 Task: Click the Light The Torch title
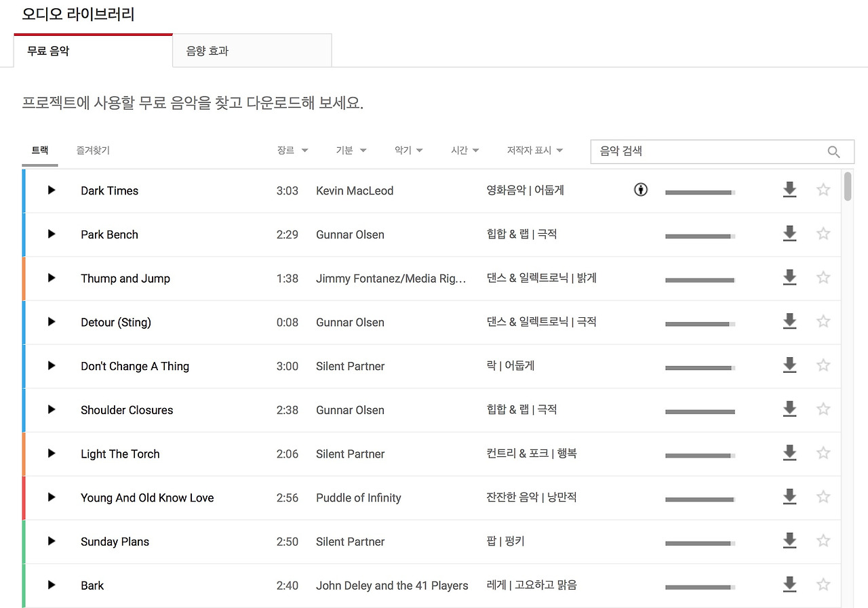pyautogui.click(x=120, y=453)
